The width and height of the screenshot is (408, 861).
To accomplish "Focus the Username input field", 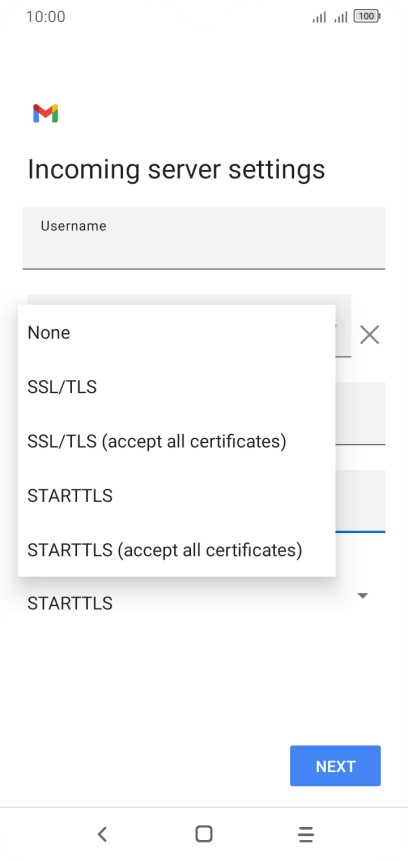I will [204, 238].
